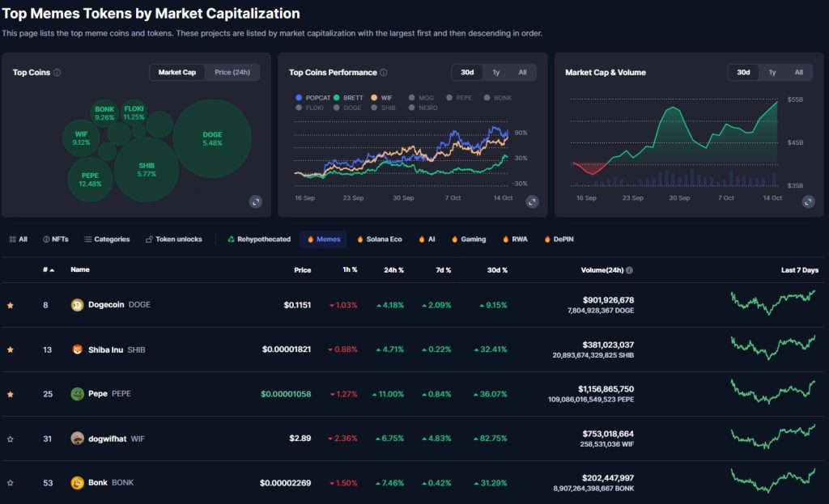Screen dimensions: 829x504
Task: Open the Token unlocks tab
Action: (x=173, y=239)
